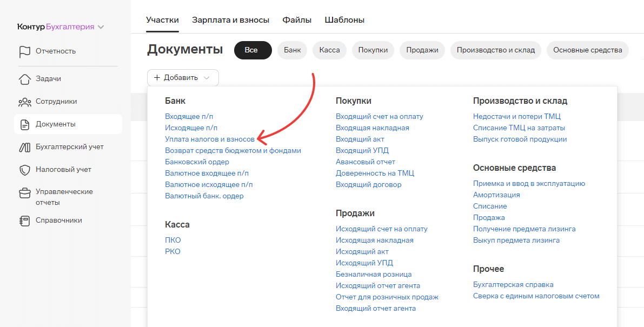Choose Входящий акт

[x=360, y=139]
